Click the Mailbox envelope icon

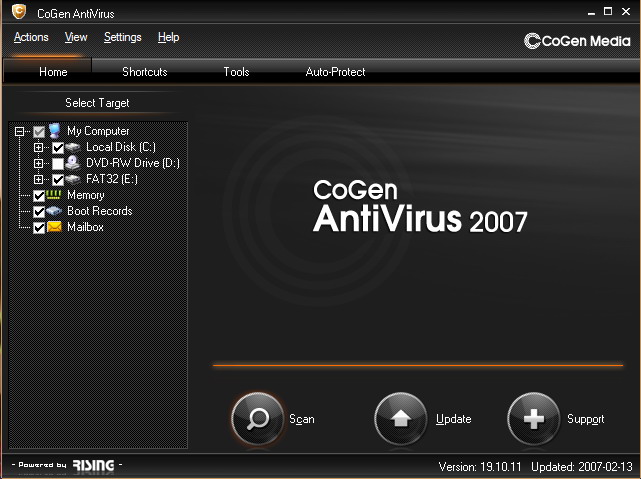(54, 227)
